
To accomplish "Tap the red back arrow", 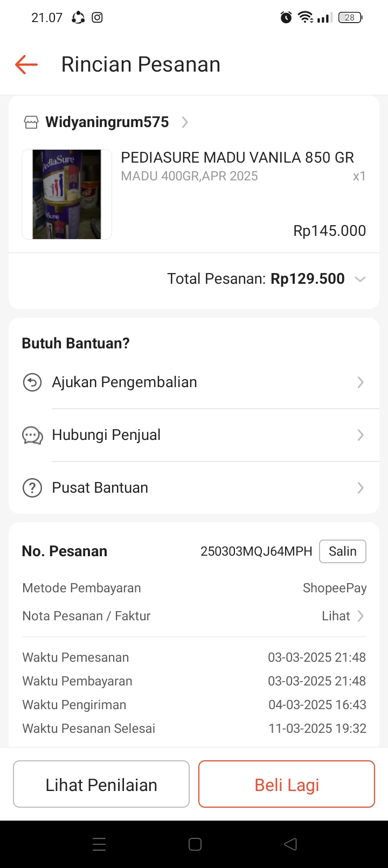I will [26, 65].
